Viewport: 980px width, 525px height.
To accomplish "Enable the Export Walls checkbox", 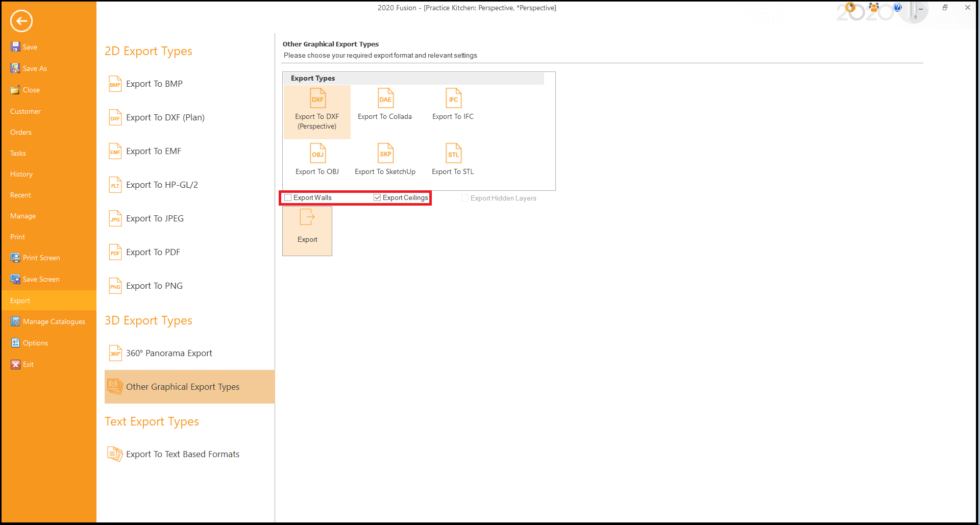I will point(288,197).
